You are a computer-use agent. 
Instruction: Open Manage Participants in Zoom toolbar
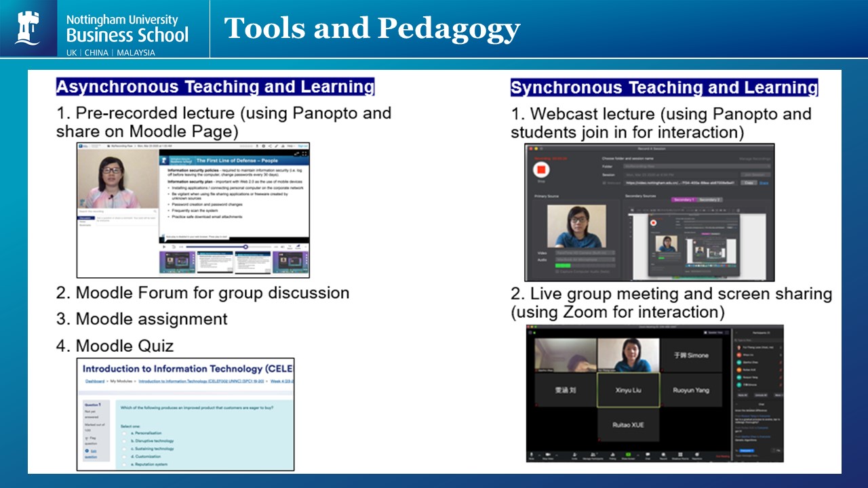(x=593, y=454)
